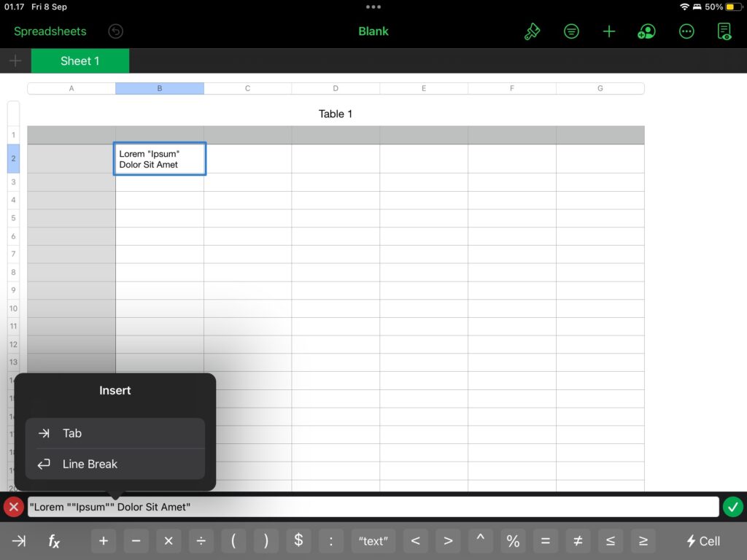Toggle reading view document icon
747x560 pixels.
tap(724, 31)
